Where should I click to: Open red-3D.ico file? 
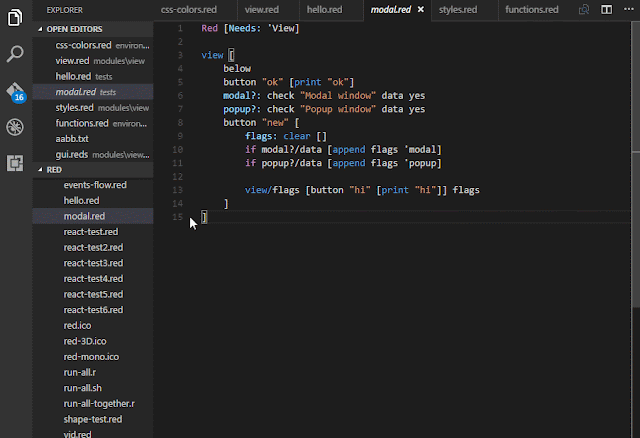93,341
